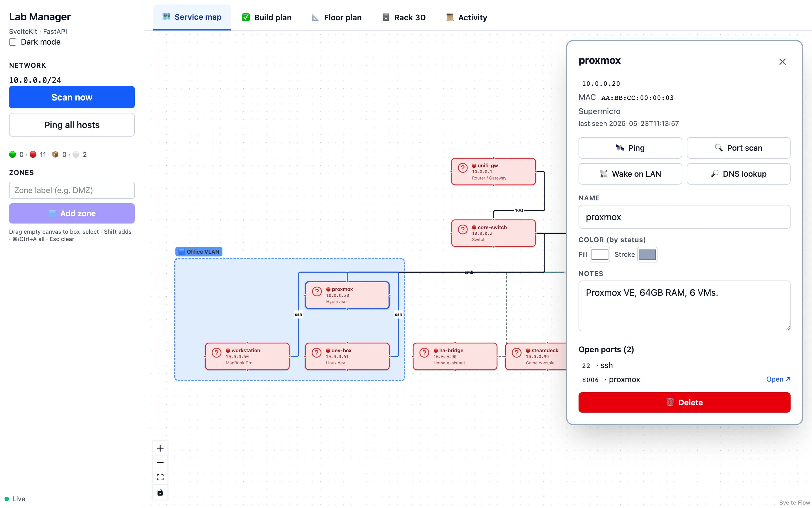Image resolution: width=812 pixels, height=508 pixels.
Task: Switch to the Rack 3D tab
Action: (404, 17)
